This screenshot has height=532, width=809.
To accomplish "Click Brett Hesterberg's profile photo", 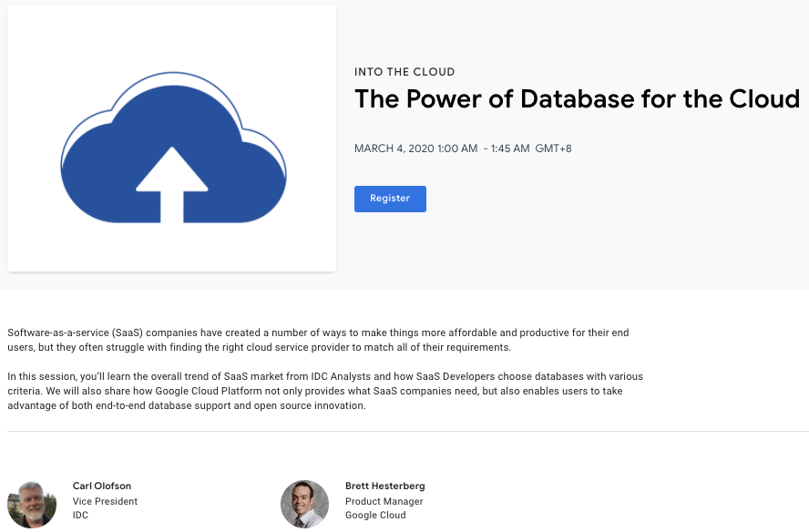I will pos(304,504).
